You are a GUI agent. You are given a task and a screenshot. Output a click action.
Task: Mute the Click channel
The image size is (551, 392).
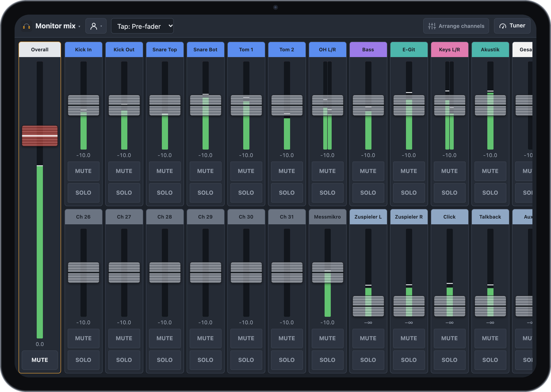pos(449,338)
